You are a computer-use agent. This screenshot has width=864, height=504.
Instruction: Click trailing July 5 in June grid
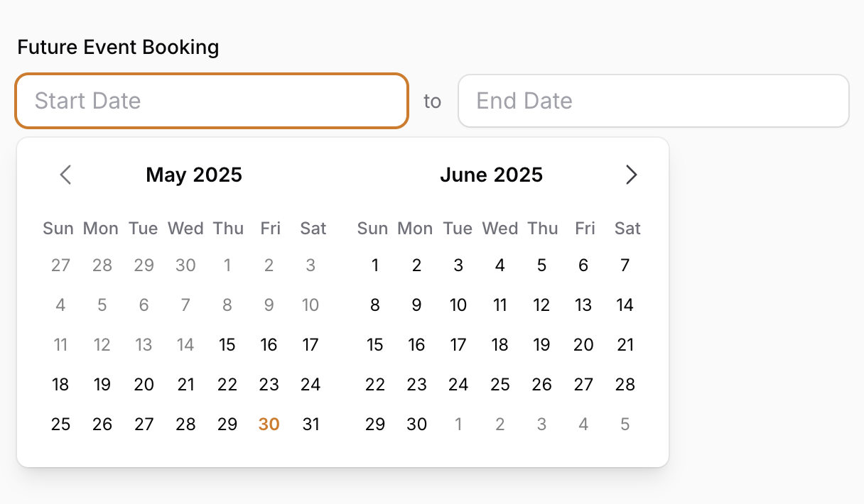(625, 424)
